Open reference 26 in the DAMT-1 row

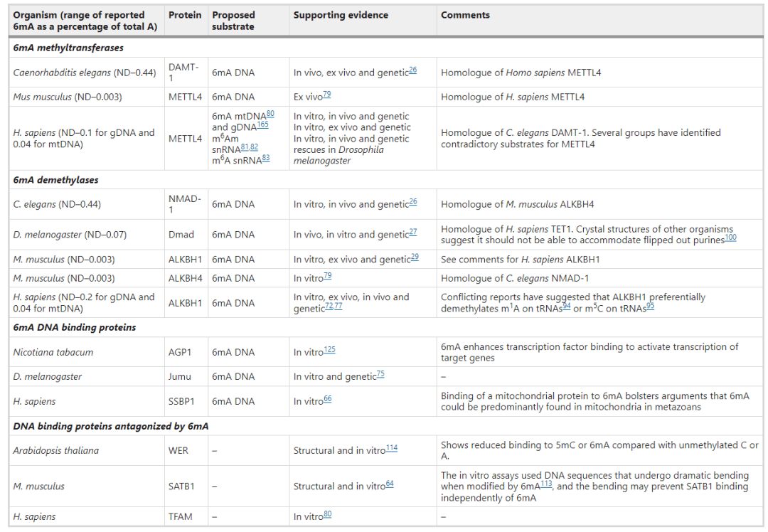[x=413, y=70]
